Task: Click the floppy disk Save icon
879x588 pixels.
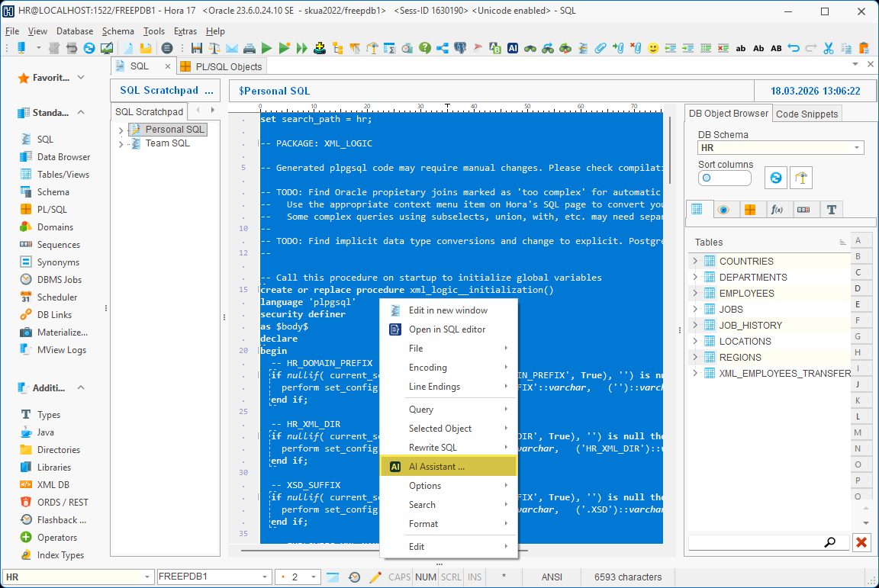Action: pyautogui.click(x=197, y=48)
